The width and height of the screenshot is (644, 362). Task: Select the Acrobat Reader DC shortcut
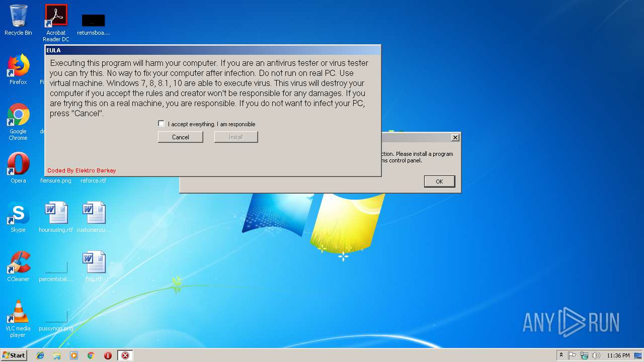point(56,23)
